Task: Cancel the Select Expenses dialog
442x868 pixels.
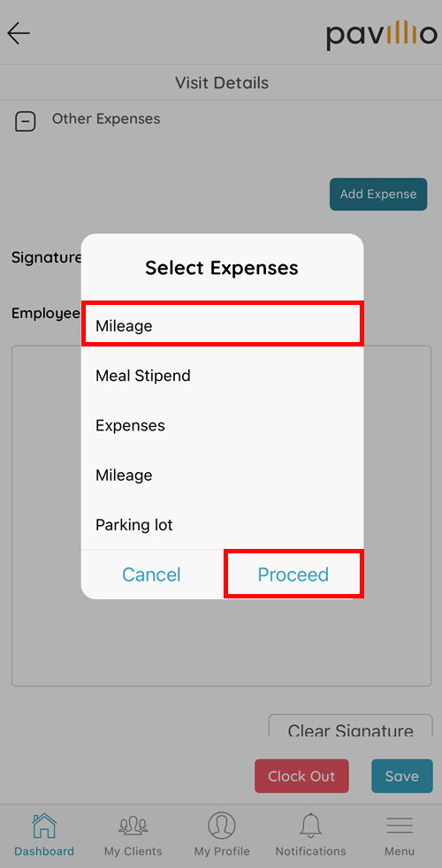Action: 152,574
